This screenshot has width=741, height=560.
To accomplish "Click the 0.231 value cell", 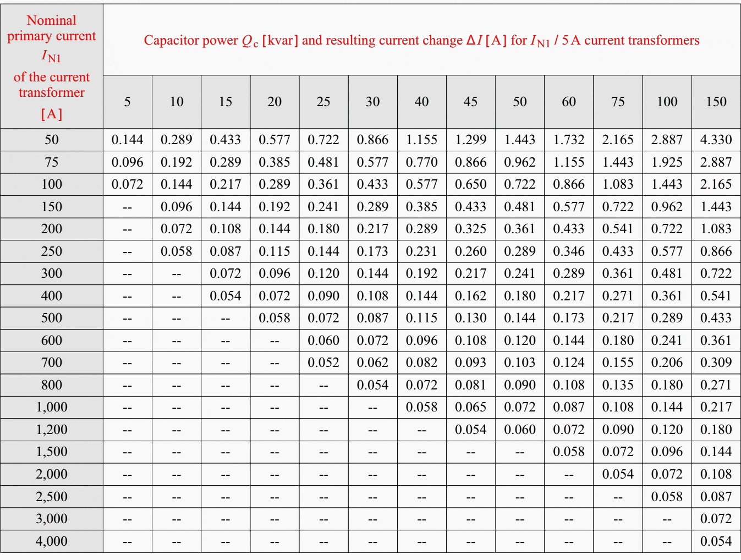I will (x=422, y=251).
